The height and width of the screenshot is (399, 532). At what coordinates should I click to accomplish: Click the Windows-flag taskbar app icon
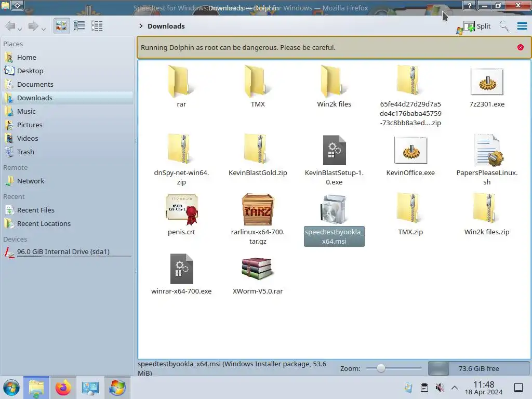click(x=117, y=388)
